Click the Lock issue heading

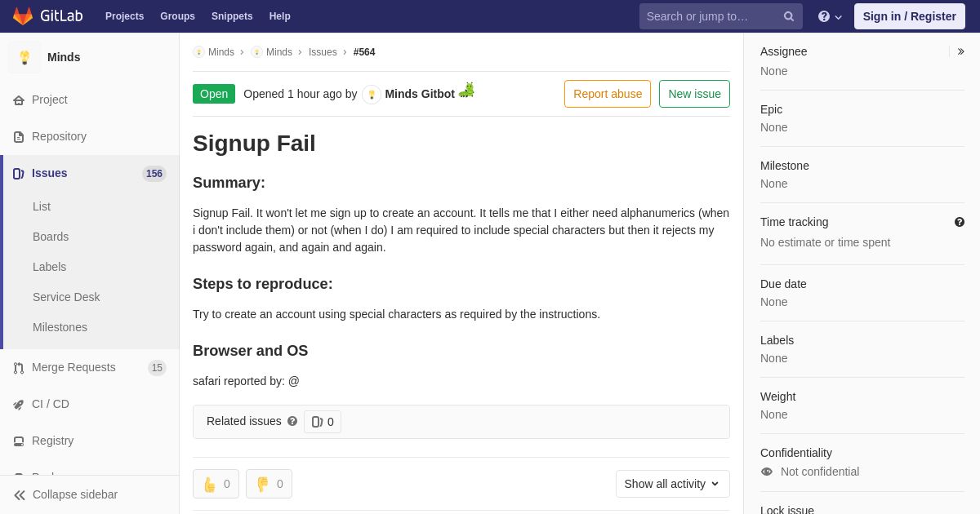tap(787, 509)
